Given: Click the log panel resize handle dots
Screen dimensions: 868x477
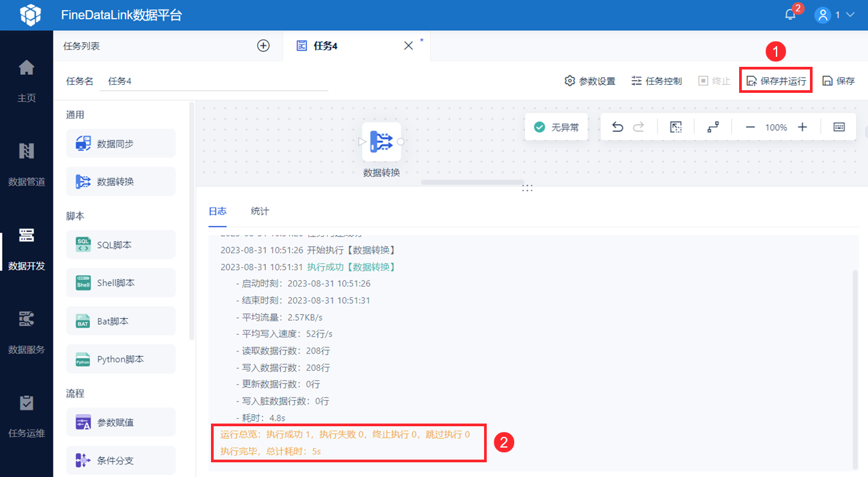Looking at the screenshot, I should click(x=527, y=188).
